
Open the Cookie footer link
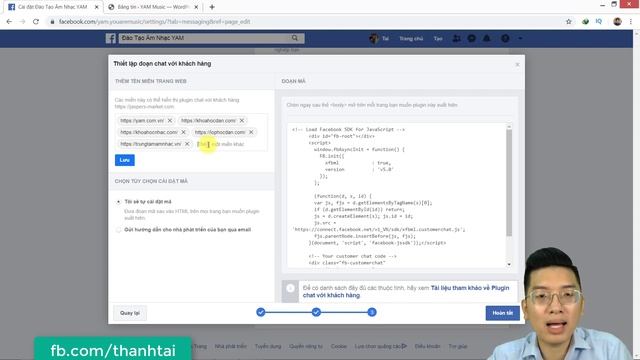pos(339,346)
